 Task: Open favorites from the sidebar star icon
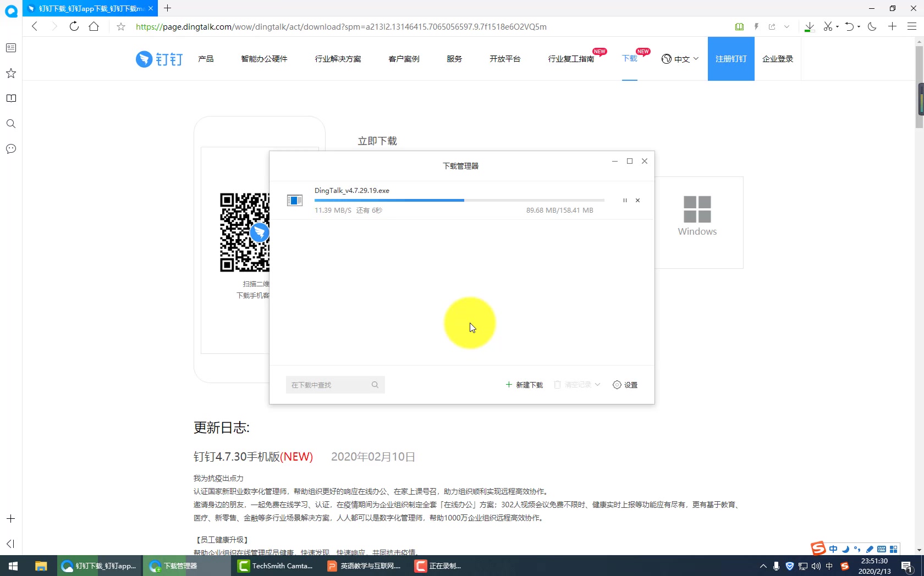(11, 73)
